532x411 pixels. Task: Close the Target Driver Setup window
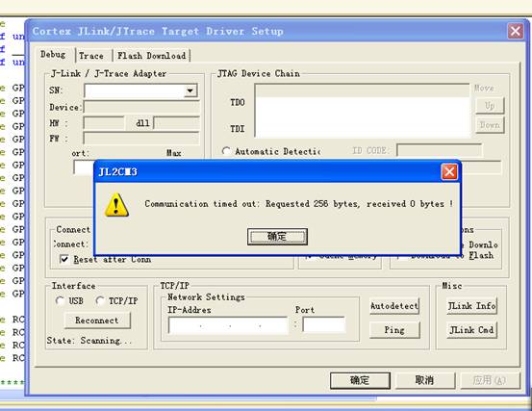(x=516, y=31)
